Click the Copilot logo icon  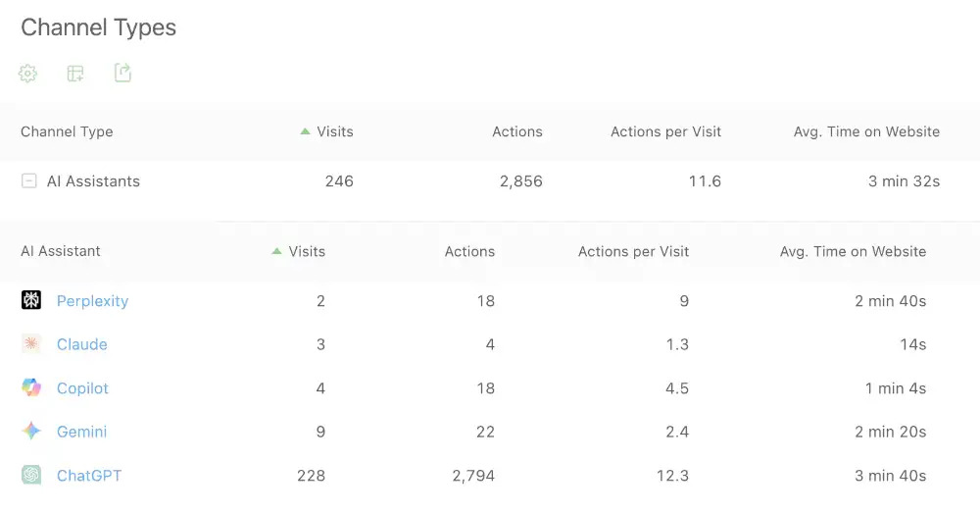[x=31, y=387]
